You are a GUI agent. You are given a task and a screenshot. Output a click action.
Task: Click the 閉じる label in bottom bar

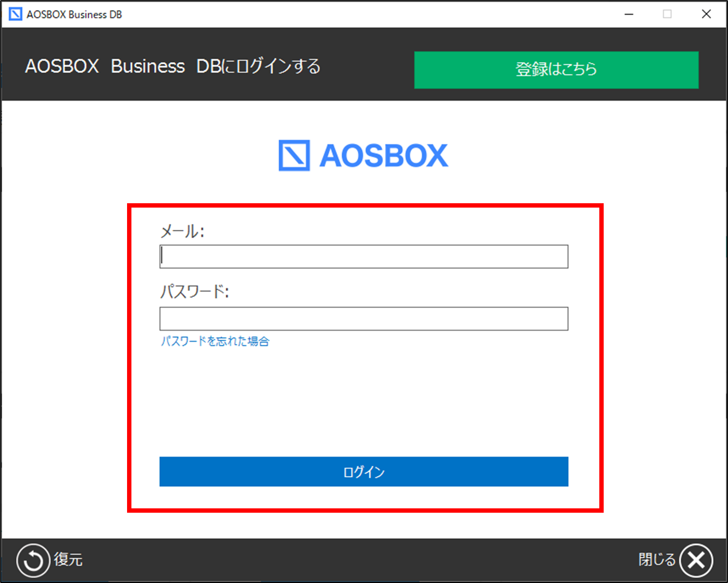(657, 560)
